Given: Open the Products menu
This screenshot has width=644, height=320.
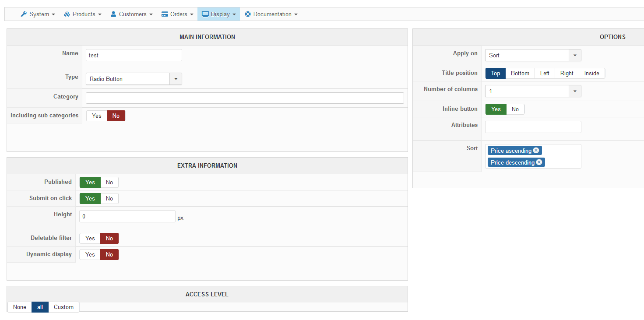Looking at the screenshot, I should (x=83, y=14).
